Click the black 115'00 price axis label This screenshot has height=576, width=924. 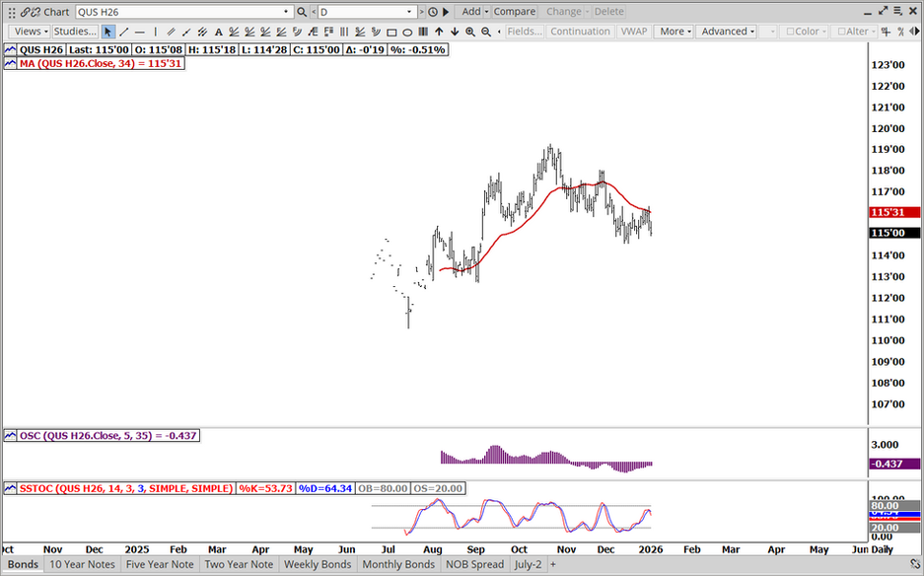click(x=894, y=233)
